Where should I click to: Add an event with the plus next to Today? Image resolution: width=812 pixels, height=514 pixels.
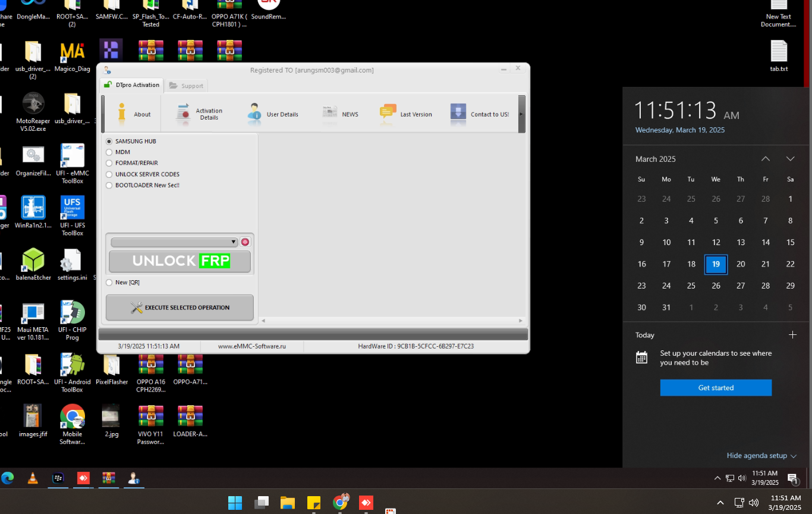pyautogui.click(x=792, y=335)
